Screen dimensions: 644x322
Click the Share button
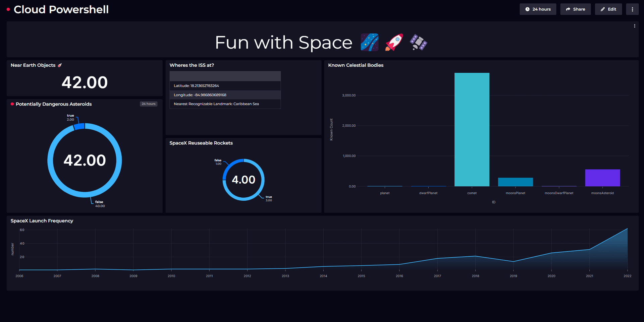576,9
